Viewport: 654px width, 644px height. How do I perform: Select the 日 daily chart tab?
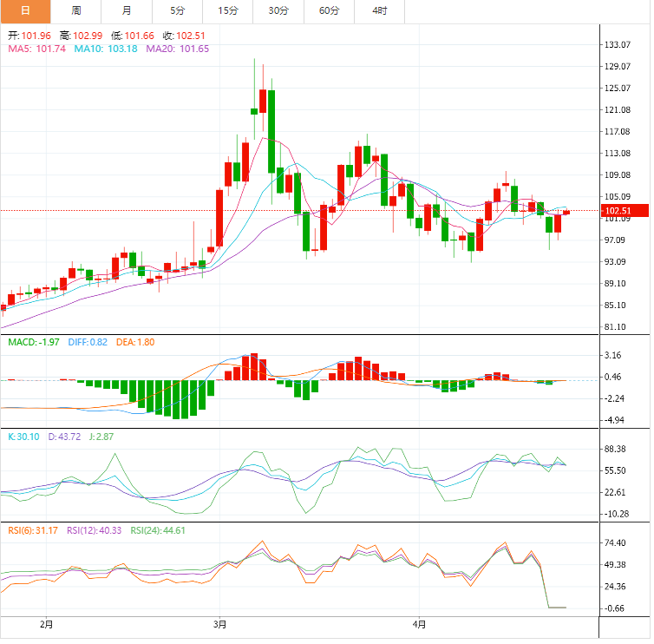(25, 11)
